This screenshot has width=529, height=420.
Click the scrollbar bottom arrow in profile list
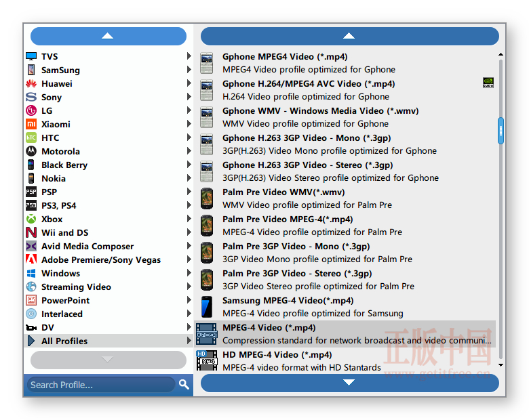(x=501, y=365)
